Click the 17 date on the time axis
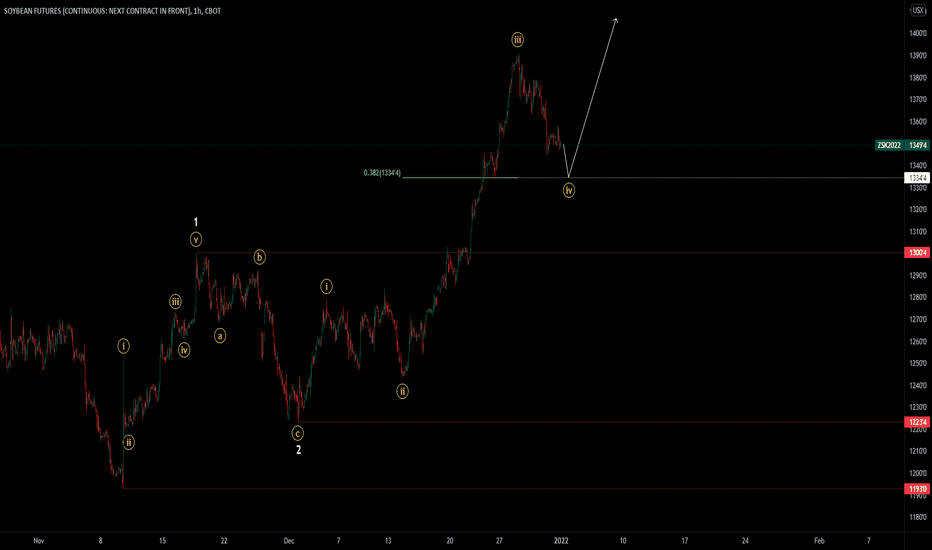This screenshot has width=932, height=550. point(685,540)
